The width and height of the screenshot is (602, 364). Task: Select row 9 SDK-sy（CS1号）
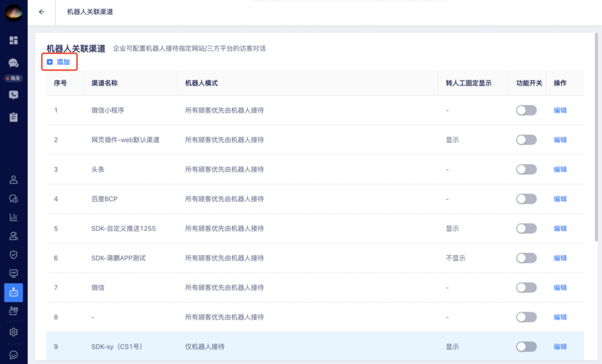click(x=315, y=347)
